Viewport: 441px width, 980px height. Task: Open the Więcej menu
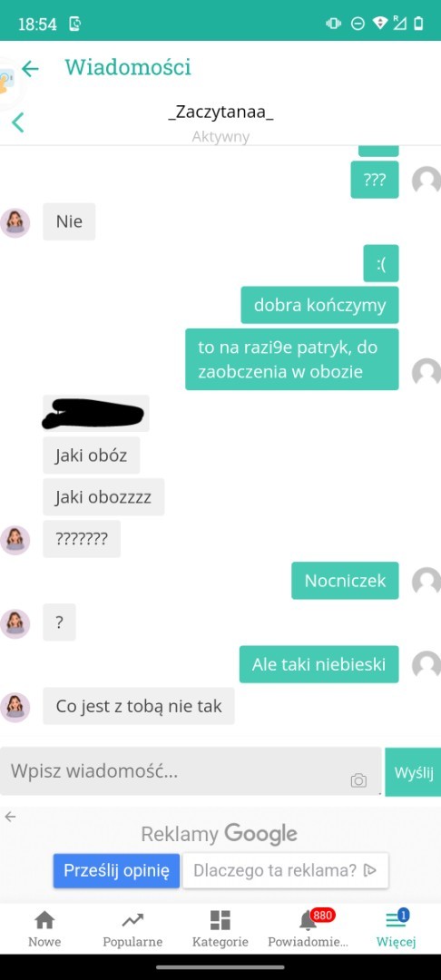[396, 928]
